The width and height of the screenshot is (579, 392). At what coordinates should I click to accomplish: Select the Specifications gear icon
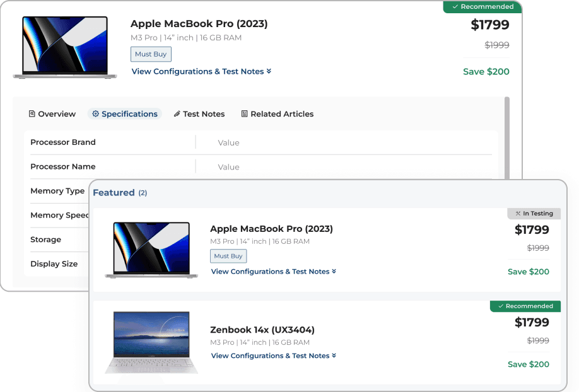[x=96, y=113]
